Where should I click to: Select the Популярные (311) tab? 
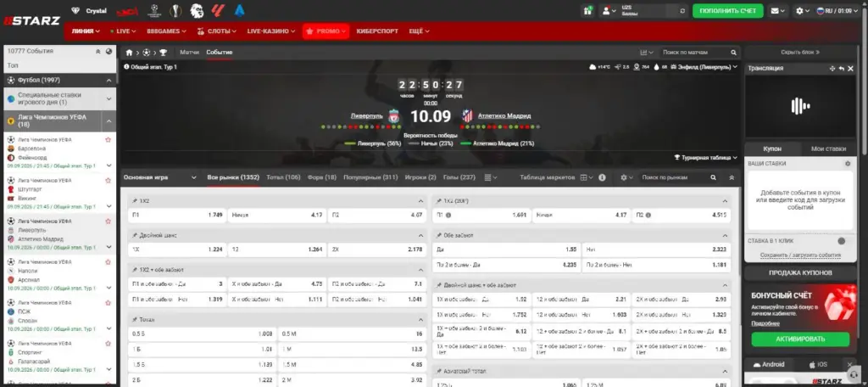tap(370, 177)
